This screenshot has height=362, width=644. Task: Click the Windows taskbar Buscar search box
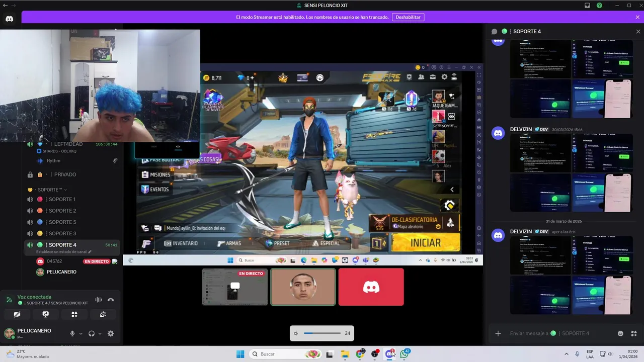click(x=285, y=354)
